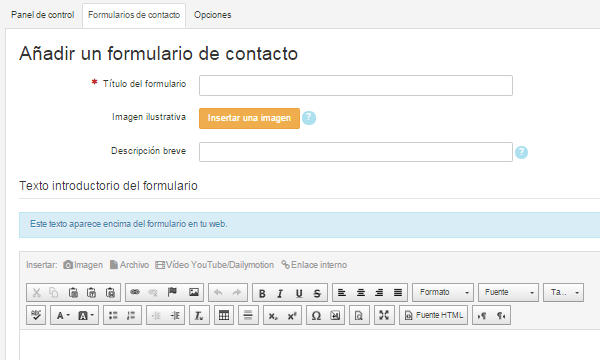Click the Remove format icon

(199, 315)
